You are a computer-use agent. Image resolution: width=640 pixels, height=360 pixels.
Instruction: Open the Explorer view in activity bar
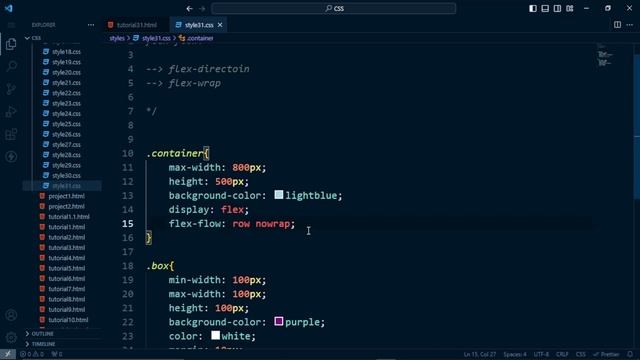[11, 44]
